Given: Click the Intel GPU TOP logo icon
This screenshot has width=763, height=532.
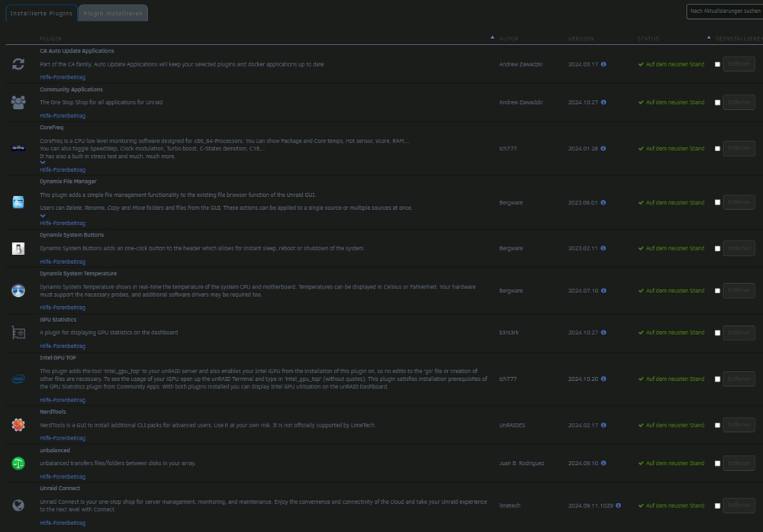Looking at the screenshot, I should click(18, 379).
